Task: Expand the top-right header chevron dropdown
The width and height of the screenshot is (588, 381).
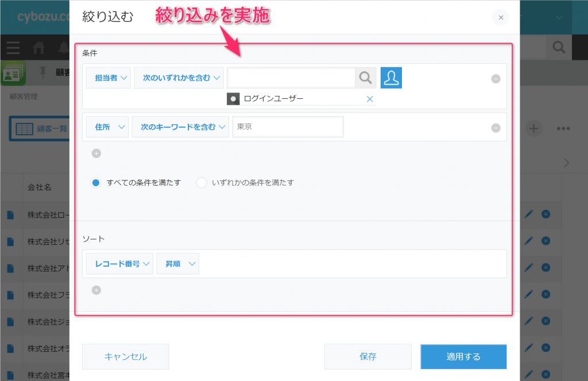Action: click(x=559, y=18)
